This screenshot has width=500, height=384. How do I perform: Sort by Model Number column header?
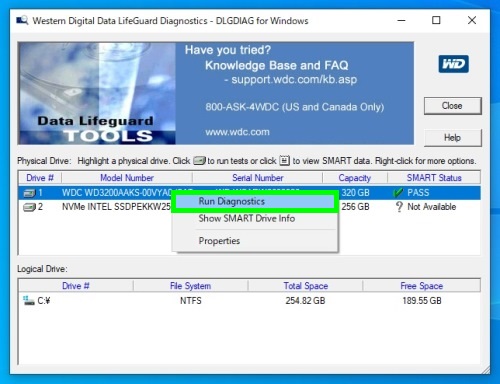click(127, 178)
